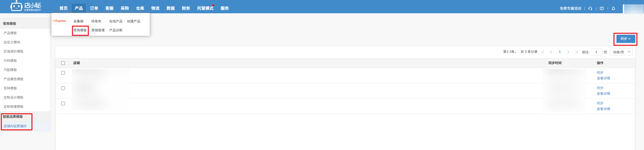Go to the first page arrow

[x=543, y=52]
